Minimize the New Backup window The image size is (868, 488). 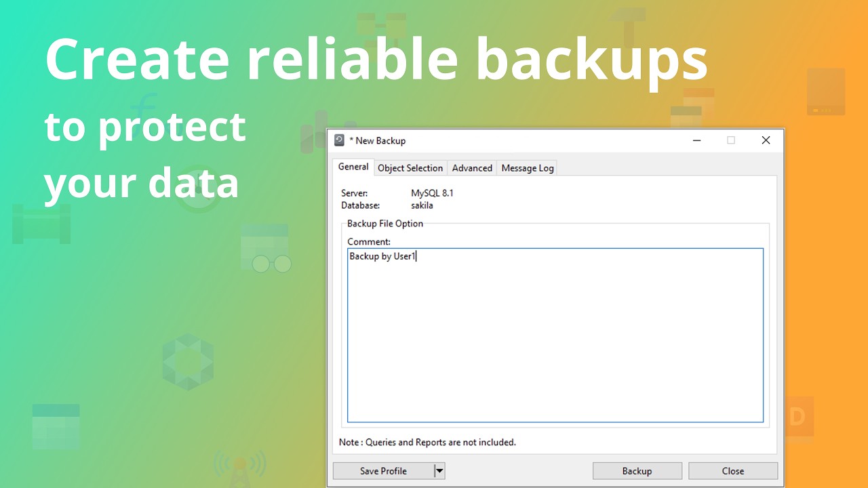(696, 140)
